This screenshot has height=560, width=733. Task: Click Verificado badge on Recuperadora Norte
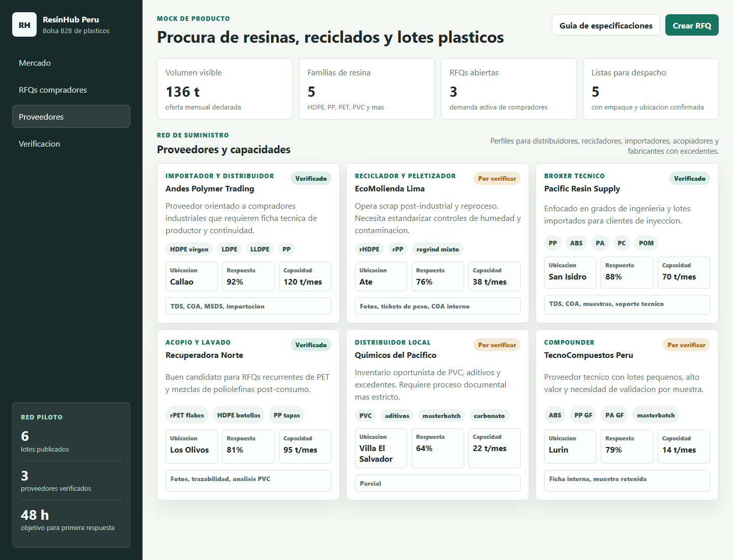point(311,345)
